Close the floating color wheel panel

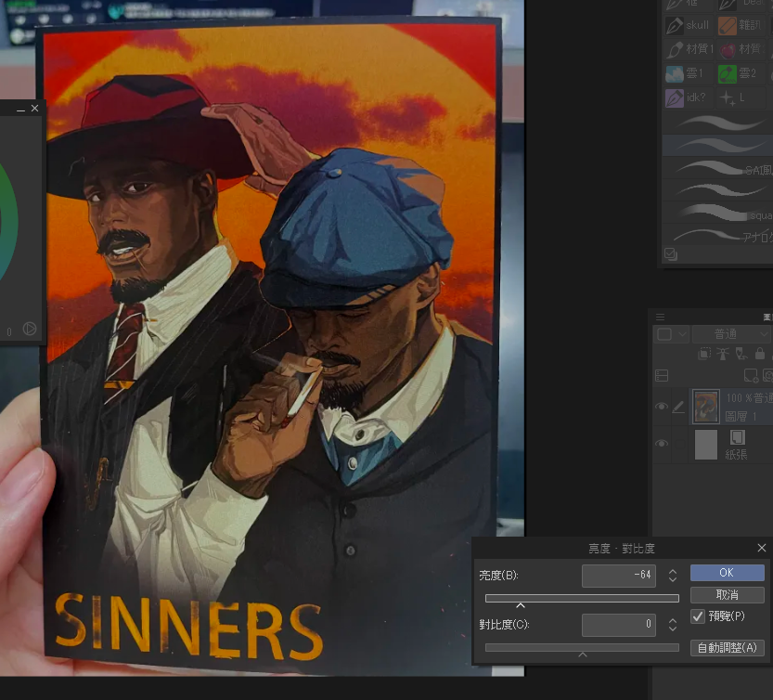(x=34, y=109)
